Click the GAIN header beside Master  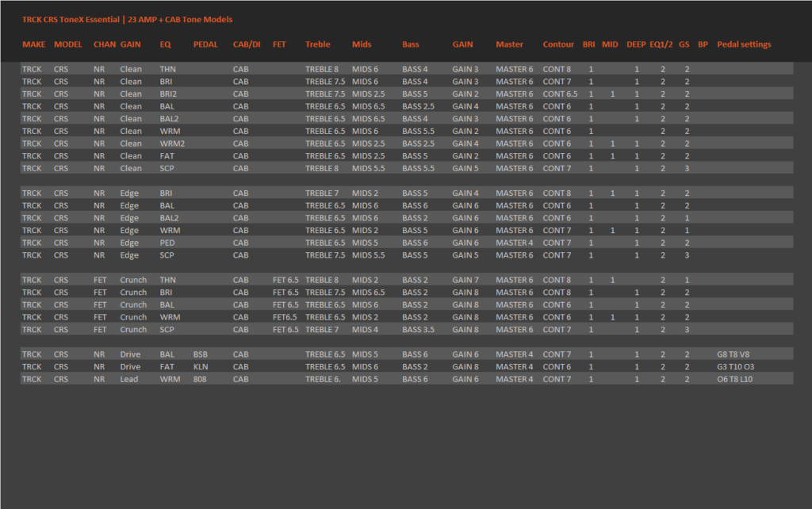(462, 44)
